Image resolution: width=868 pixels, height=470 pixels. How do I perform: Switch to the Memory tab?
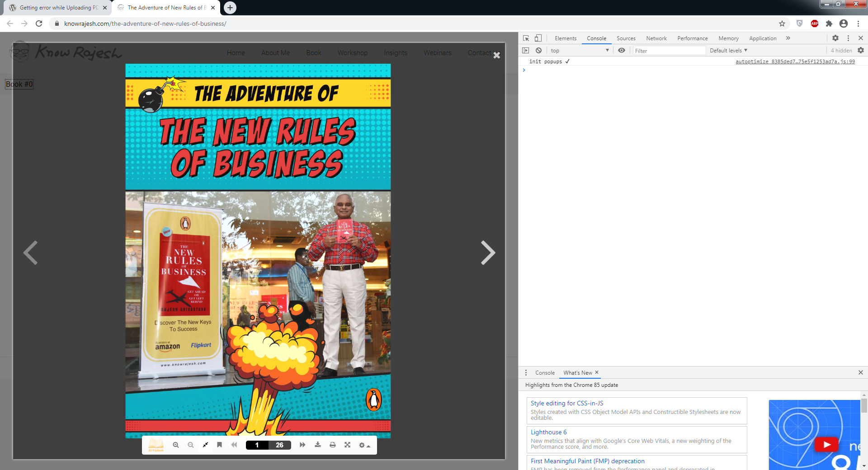pos(728,38)
